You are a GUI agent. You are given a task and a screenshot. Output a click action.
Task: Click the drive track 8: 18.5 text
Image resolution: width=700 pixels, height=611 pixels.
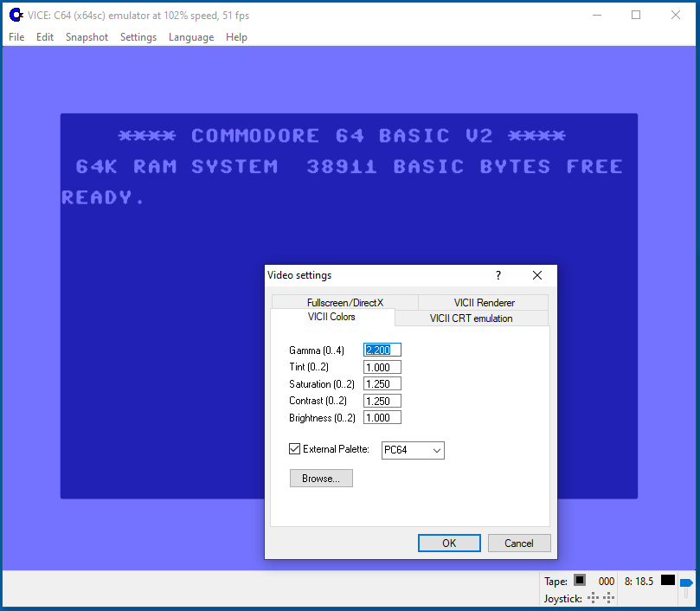click(639, 581)
